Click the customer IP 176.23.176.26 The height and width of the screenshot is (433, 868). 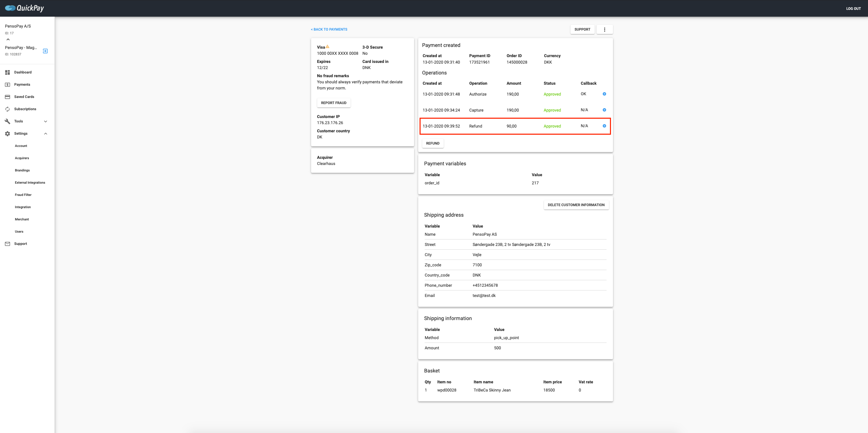330,123
